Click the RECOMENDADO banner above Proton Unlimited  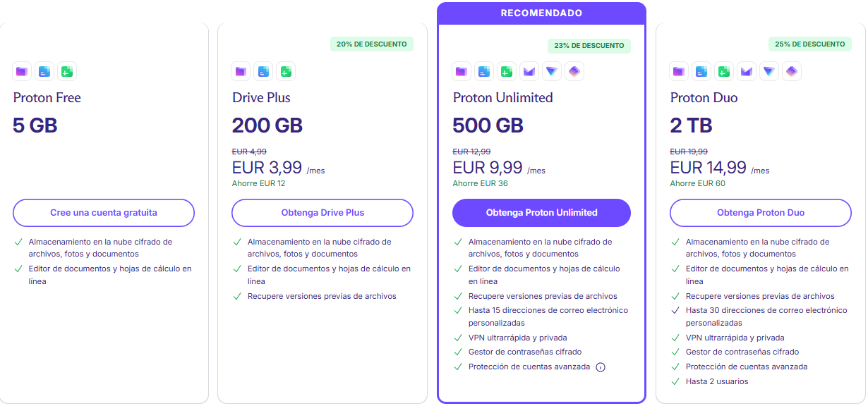pos(541,12)
